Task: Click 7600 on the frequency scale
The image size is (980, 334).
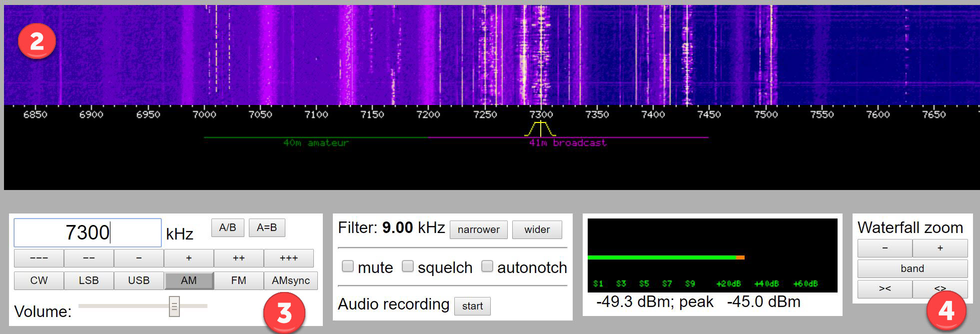Action: (x=878, y=114)
